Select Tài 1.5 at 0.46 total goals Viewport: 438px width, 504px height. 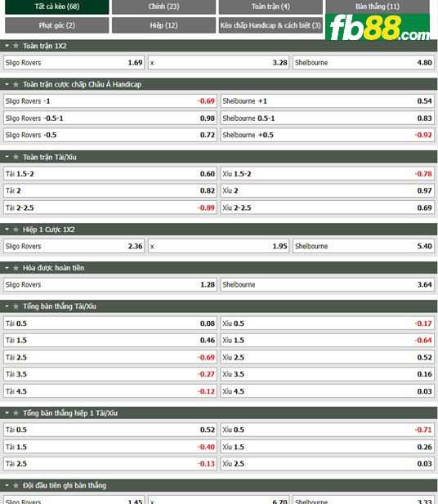(x=110, y=340)
